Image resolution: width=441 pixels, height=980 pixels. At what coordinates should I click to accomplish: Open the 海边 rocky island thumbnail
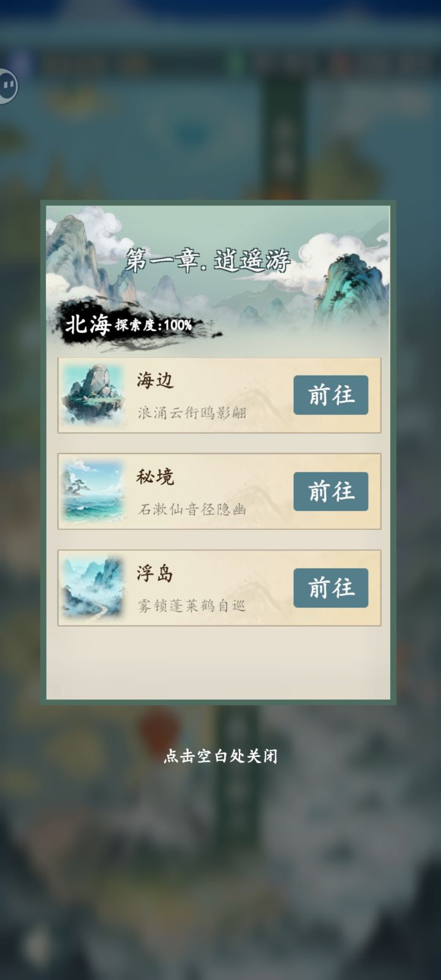pos(93,395)
